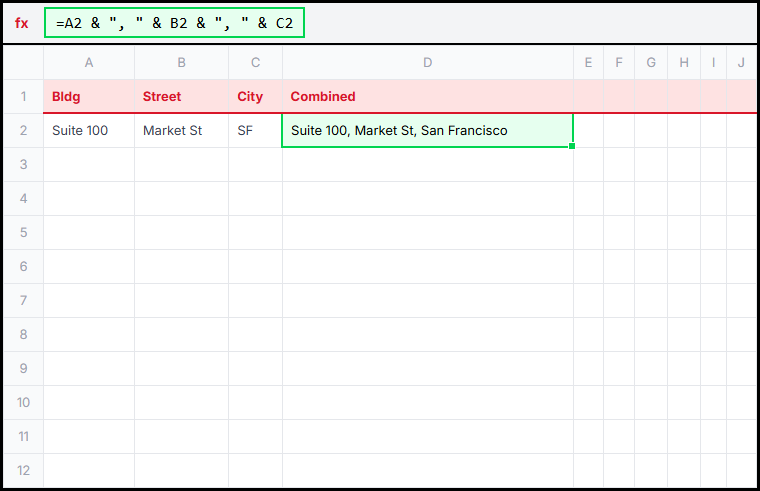Select column C header
This screenshot has height=491, width=760.
[255, 63]
